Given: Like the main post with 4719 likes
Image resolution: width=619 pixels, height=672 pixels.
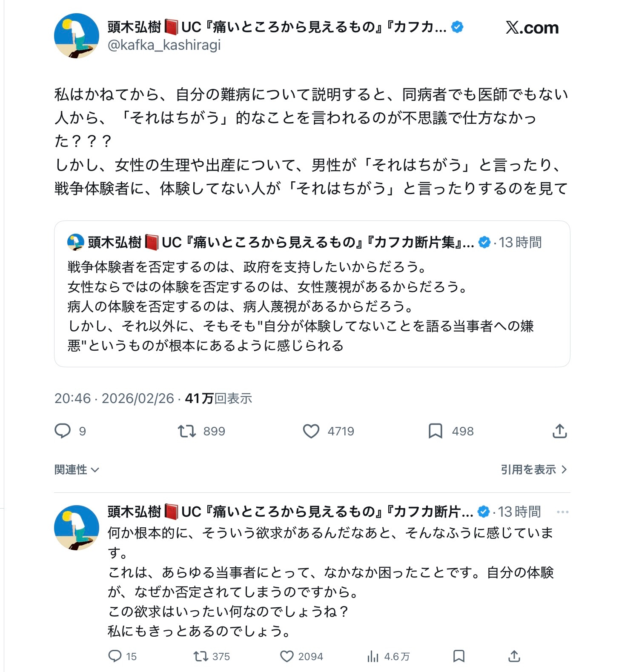Looking at the screenshot, I should click(x=311, y=431).
